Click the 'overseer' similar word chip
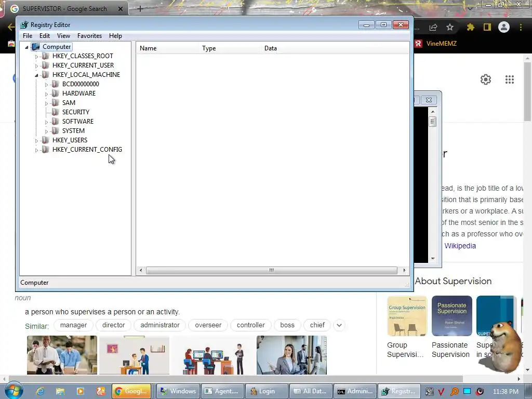This screenshot has height=399, width=532. (x=208, y=325)
